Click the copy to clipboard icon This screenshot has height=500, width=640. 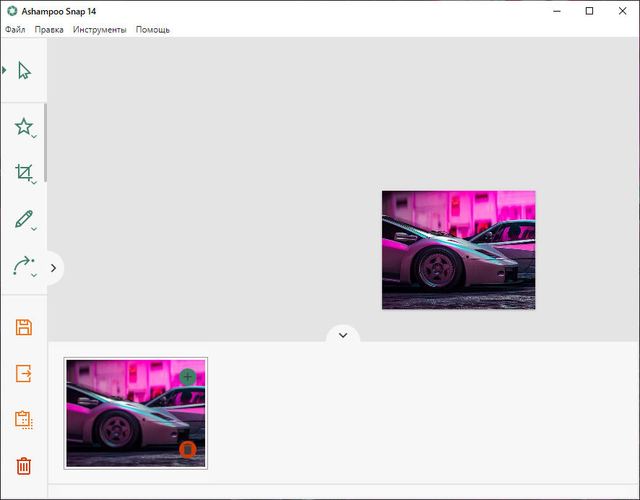(x=24, y=420)
